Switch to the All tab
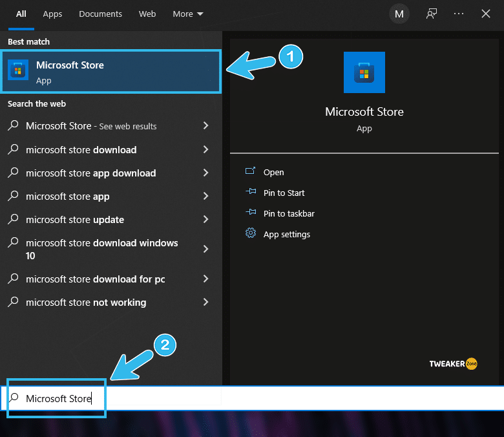The image size is (504, 437). point(21,14)
